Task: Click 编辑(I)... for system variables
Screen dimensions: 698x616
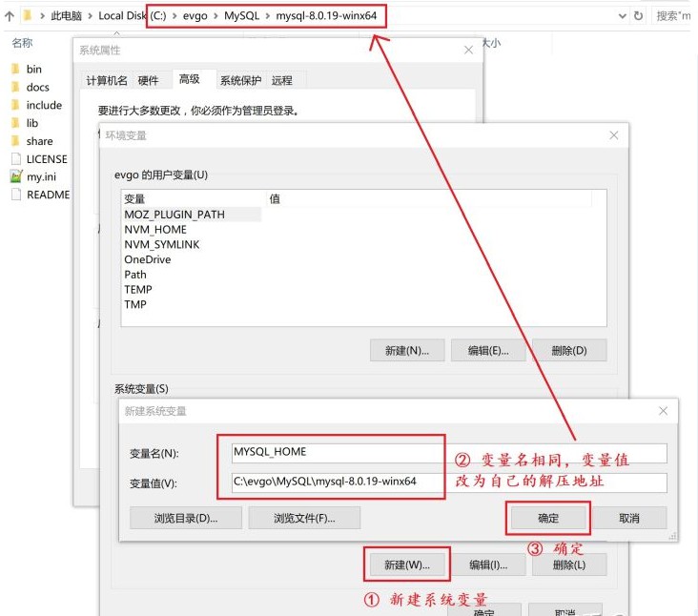Action: click(x=488, y=565)
